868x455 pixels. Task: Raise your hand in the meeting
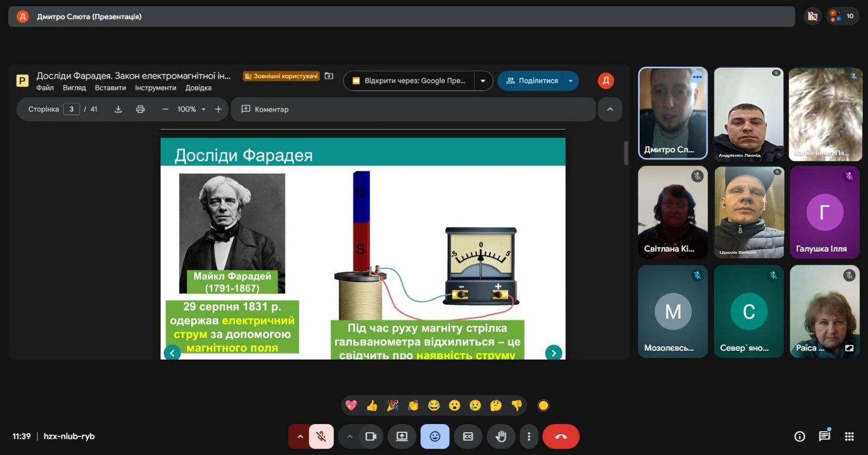[501, 437]
